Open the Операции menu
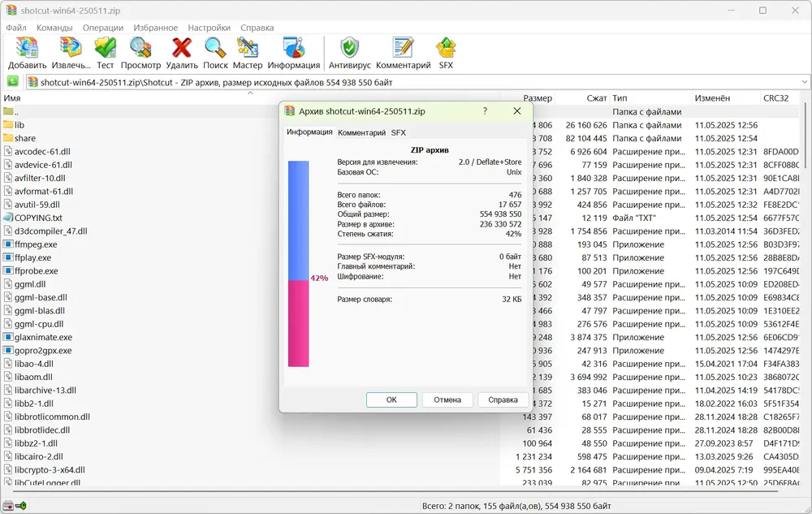Screen dimensions: 812x514 coord(103,28)
